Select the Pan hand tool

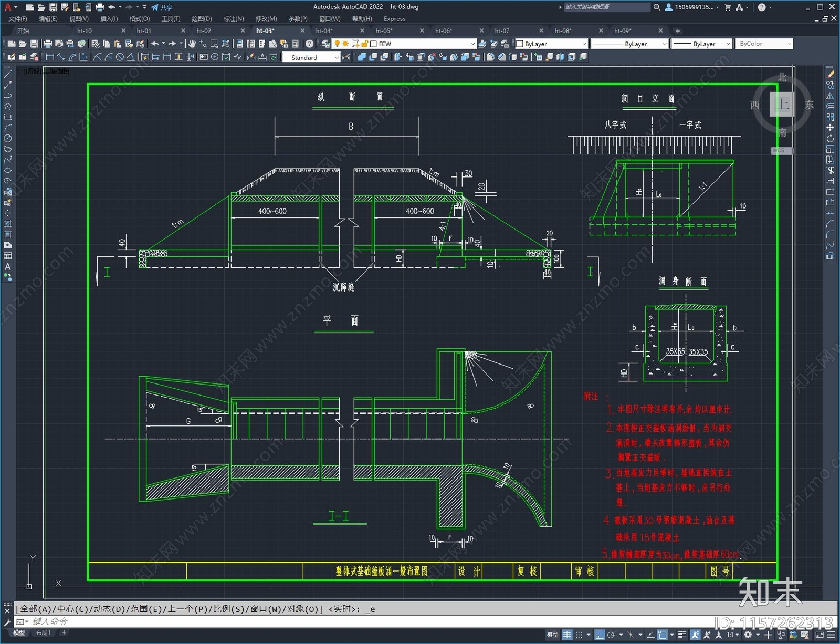tap(192, 44)
